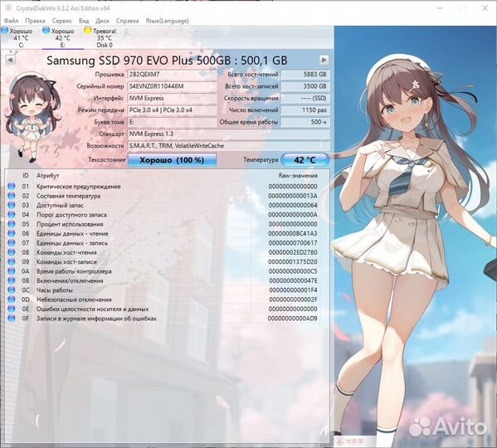Image resolution: width=497 pixels, height=448 pixels.
Task: Click the Прошивка field 2B2QEXM7
Action: coord(172,75)
